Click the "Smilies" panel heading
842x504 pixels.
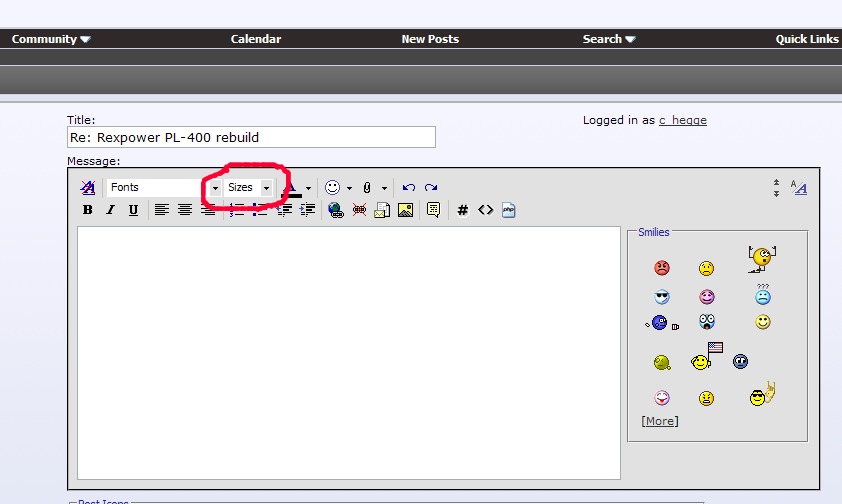click(x=654, y=232)
